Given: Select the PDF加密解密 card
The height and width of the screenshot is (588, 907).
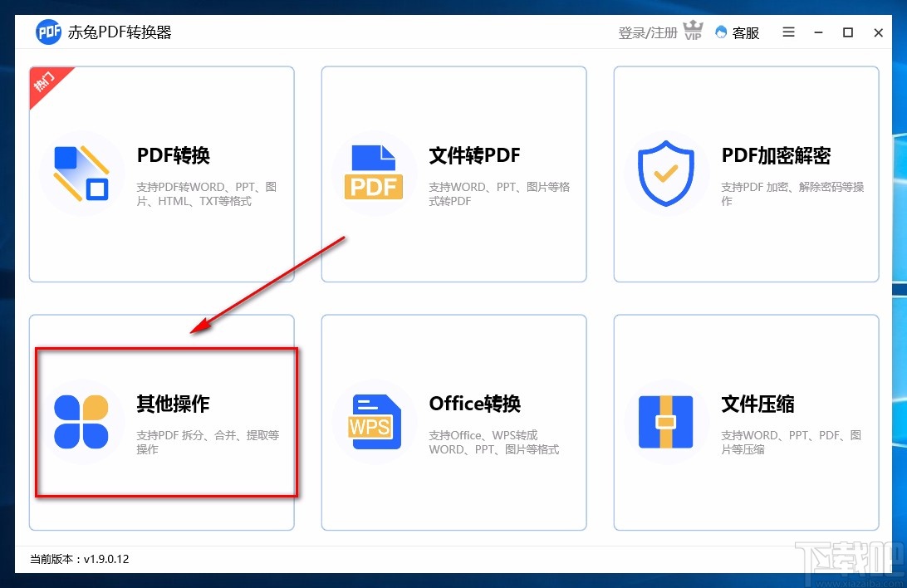Looking at the screenshot, I should [x=746, y=173].
